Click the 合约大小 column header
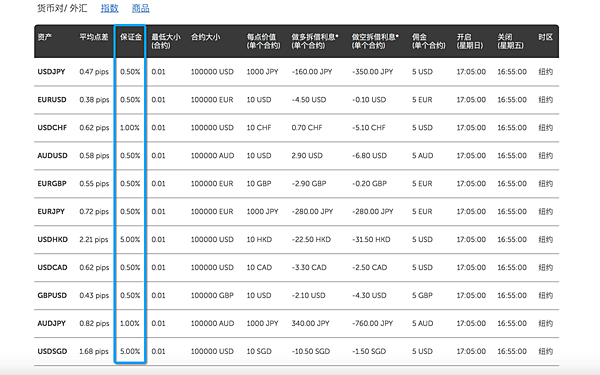 point(205,37)
